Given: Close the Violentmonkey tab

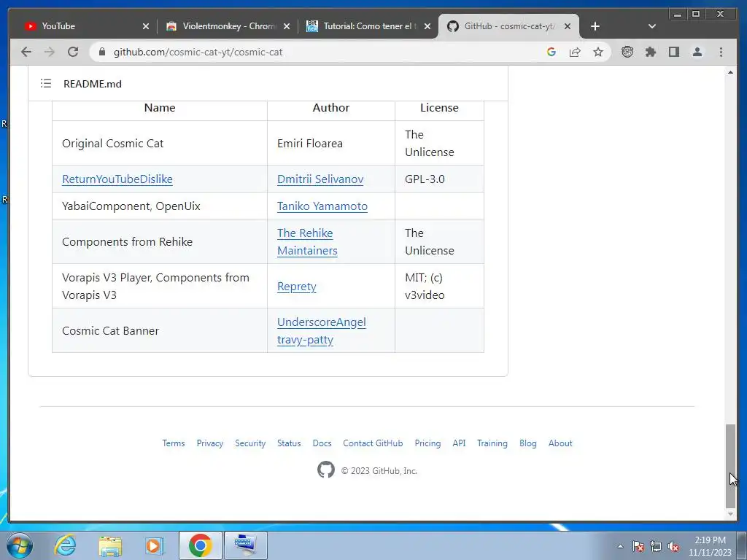Looking at the screenshot, I should click(x=286, y=26).
